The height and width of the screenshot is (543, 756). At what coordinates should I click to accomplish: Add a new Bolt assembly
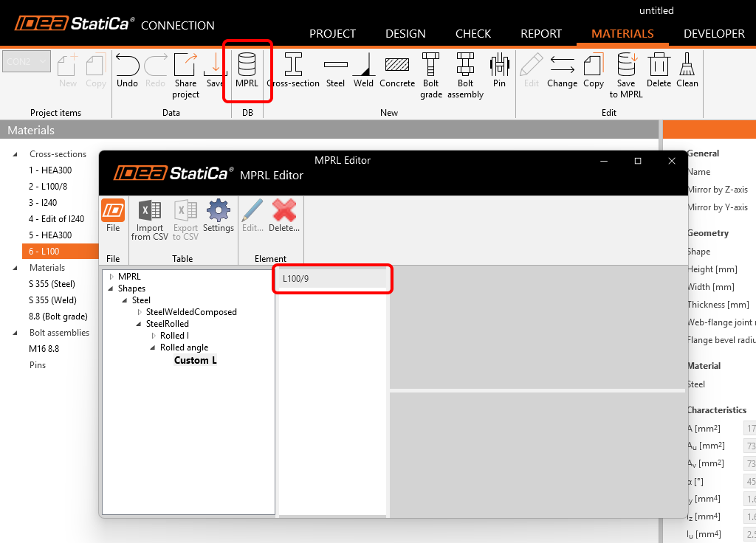point(465,71)
